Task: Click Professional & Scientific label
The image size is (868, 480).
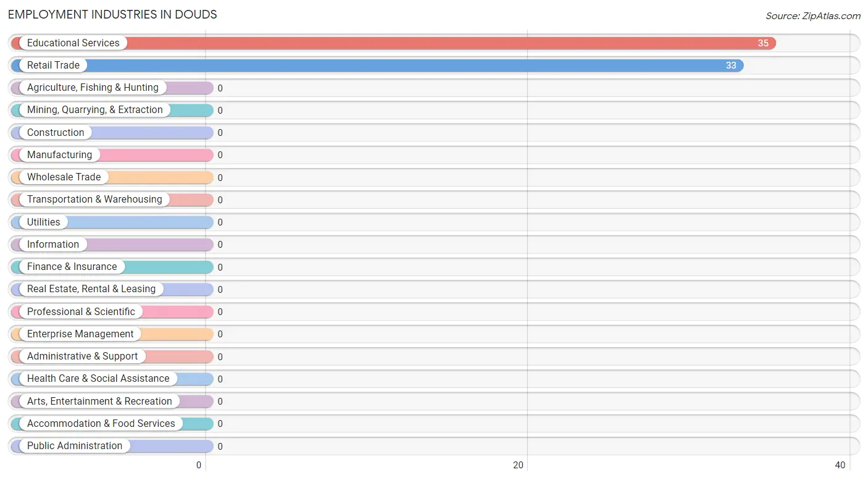Action: click(81, 312)
